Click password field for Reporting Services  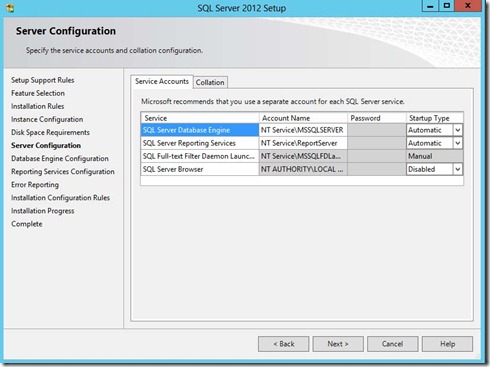(x=377, y=143)
